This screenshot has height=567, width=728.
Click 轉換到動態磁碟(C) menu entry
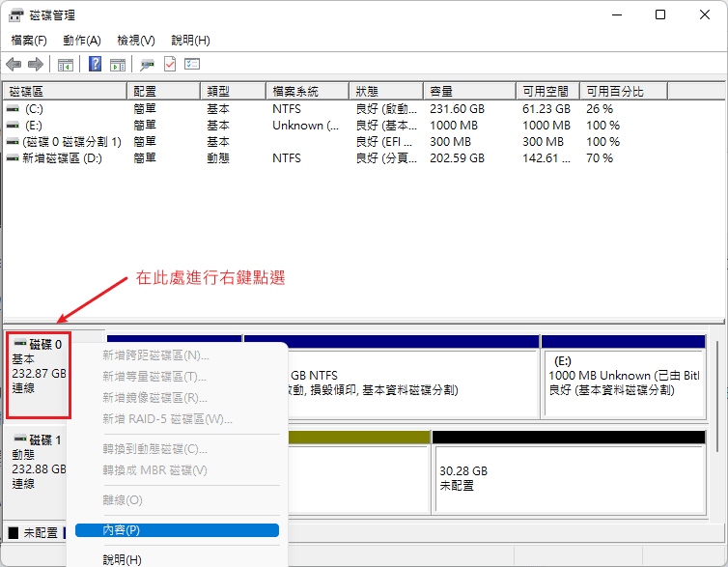pos(177,449)
